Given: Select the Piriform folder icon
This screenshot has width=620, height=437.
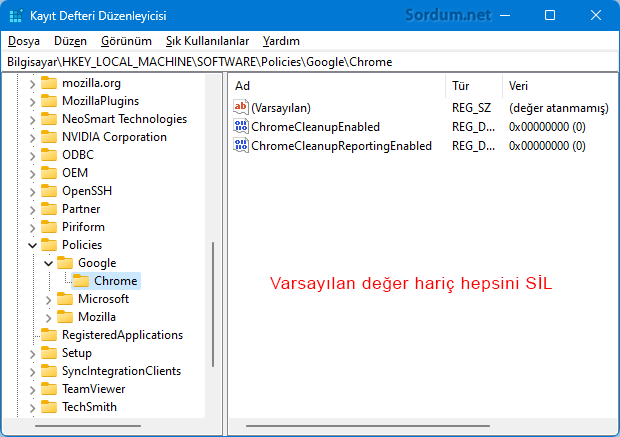Looking at the screenshot, I should [x=49, y=227].
